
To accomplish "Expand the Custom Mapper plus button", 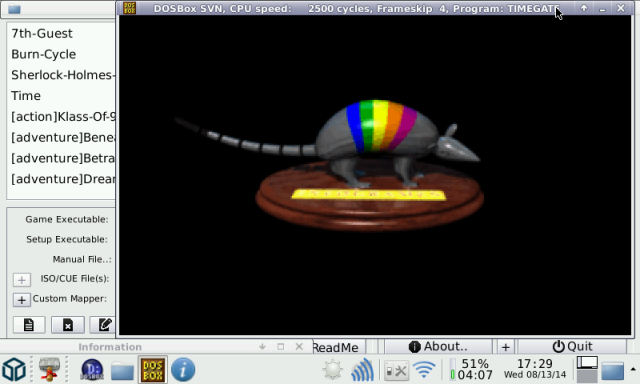I will (22, 300).
